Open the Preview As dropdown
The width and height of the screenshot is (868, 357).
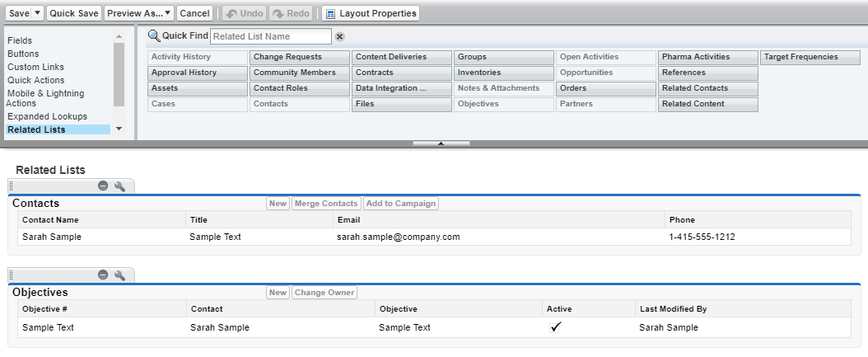pyautogui.click(x=139, y=13)
